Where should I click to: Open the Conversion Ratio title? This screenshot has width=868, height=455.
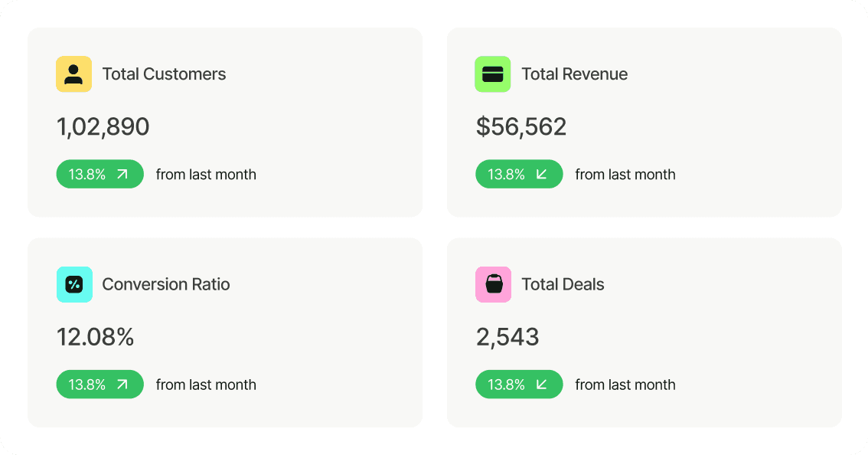pyautogui.click(x=165, y=284)
